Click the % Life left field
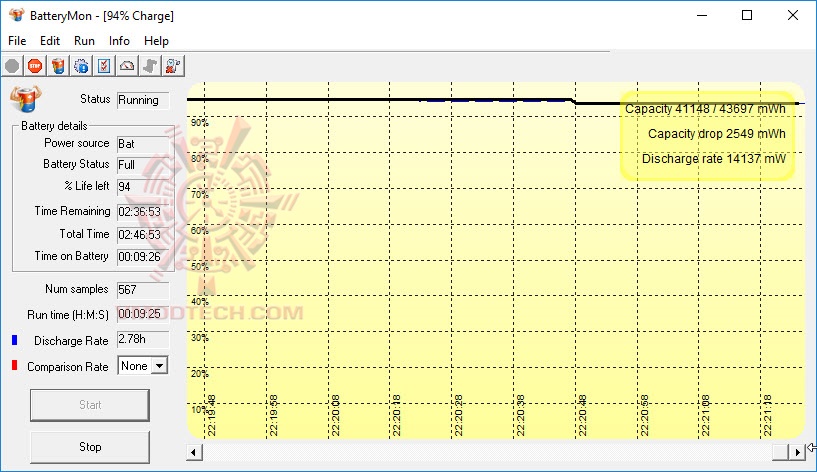Viewport: 817px width, 472px height. click(x=143, y=187)
